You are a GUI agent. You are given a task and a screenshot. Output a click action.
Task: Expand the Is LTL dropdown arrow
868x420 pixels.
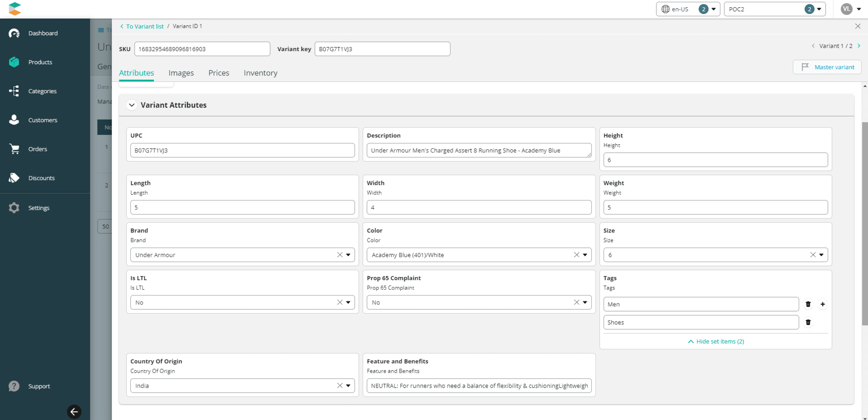point(348,303)
